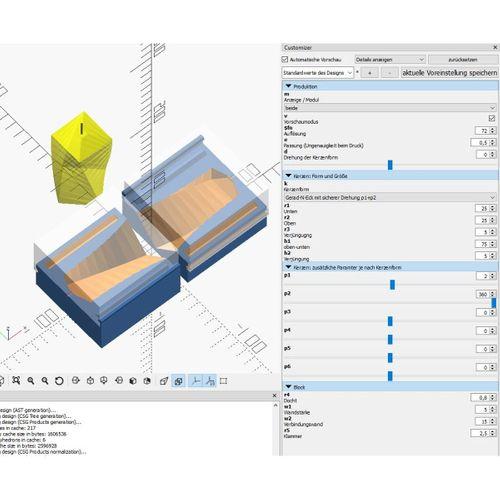
Task: Click the r3 Verjüngung value field
Action: click(x=486, y=232)
